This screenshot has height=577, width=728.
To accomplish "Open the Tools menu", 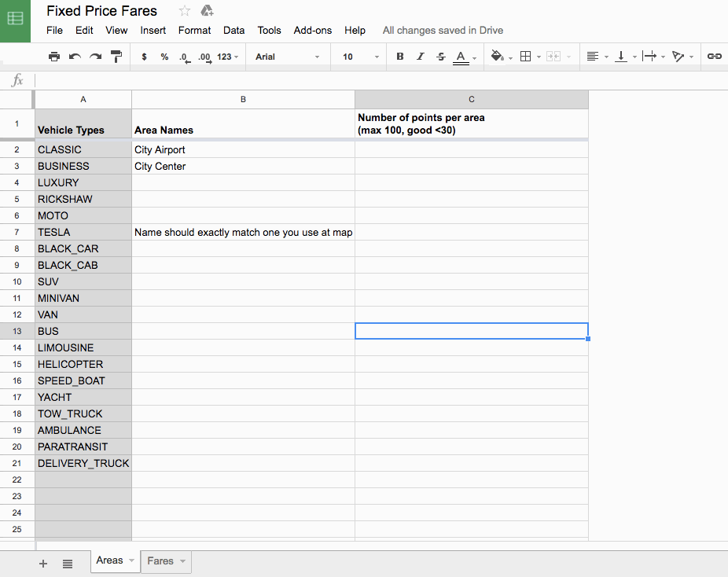I will pyautogui.click(x=270, y=30).
